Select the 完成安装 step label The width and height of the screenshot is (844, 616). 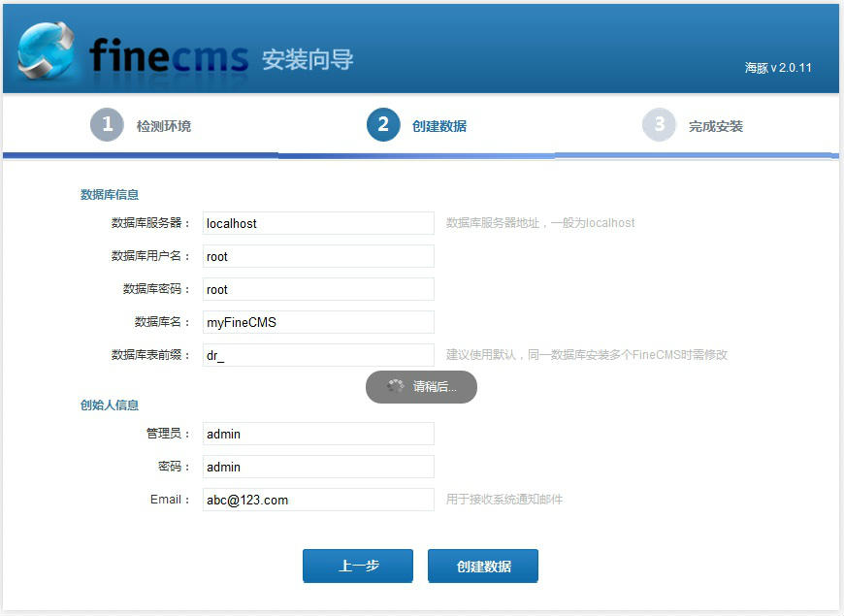(x=715, y=126)
